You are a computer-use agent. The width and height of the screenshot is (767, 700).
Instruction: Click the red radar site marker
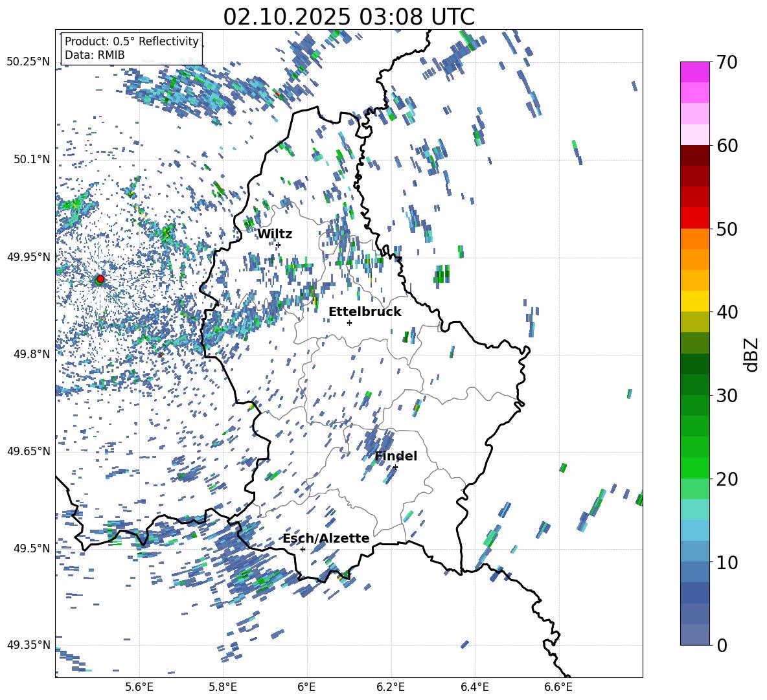(100, 278)
